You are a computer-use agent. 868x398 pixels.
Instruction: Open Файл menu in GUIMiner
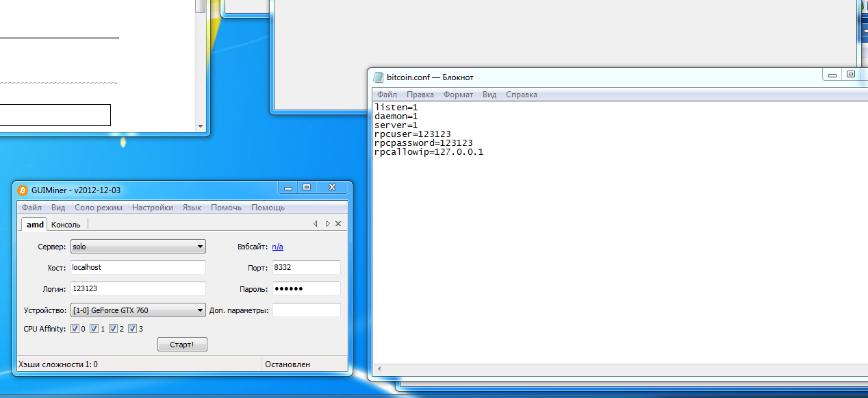tap(31, 208)
